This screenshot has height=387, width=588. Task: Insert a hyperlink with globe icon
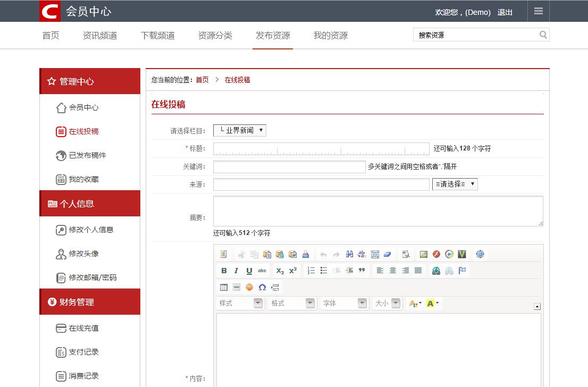(436, 271)
